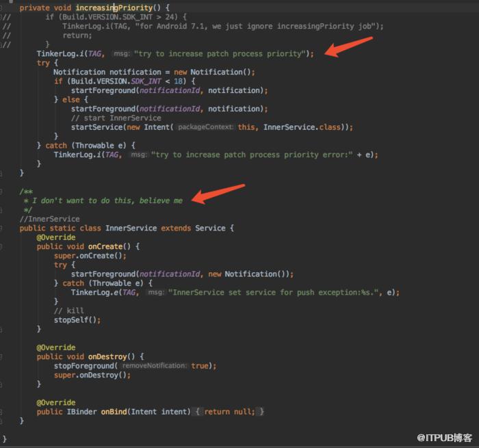Click the '// start InnerService' comment
This screenshot has height=448, width=479.
pos(116,118)
